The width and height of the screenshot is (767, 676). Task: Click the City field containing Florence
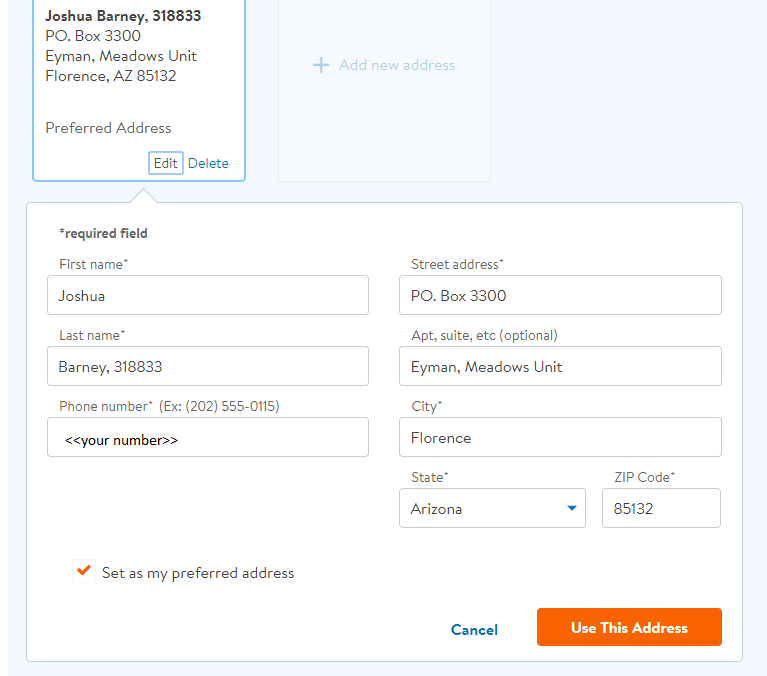click(x=560, y=437)
